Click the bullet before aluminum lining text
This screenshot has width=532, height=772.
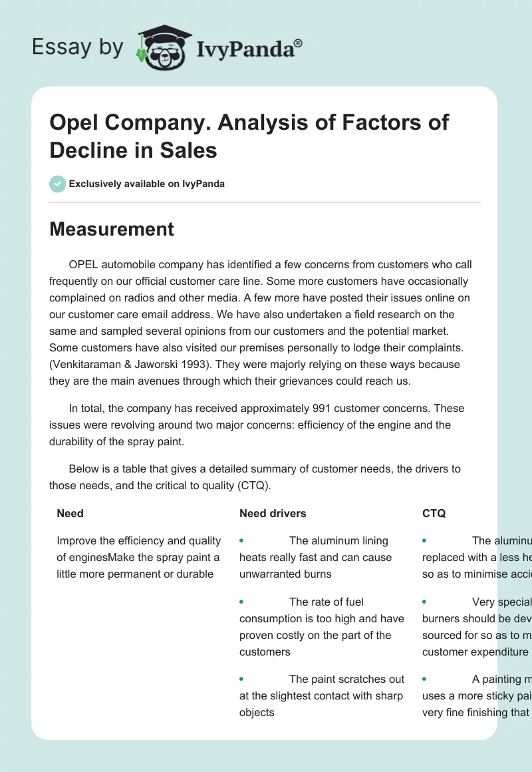241,541
